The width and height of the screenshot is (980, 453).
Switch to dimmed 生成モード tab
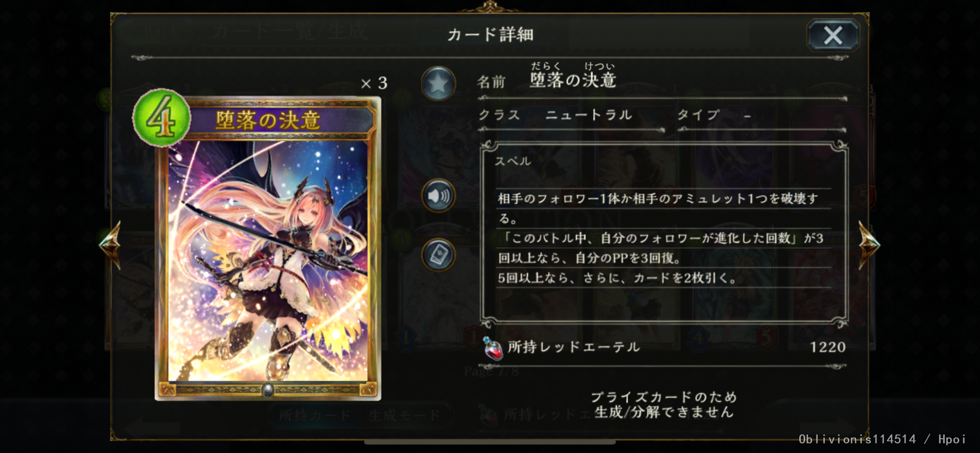405,415
